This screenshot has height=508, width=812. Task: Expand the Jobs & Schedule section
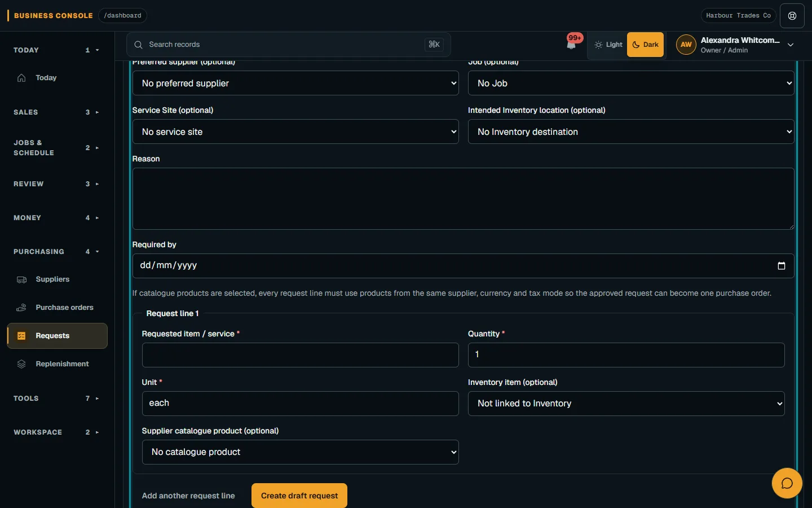click(56, 148)
